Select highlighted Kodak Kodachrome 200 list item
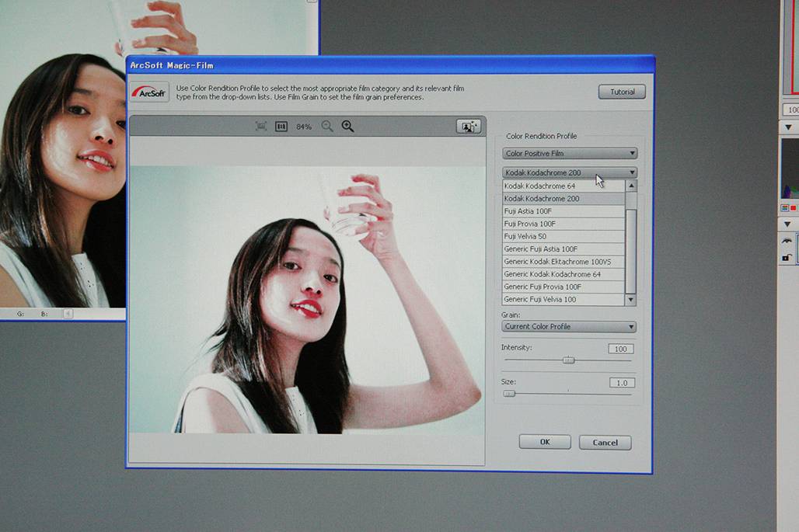 pos(563,199)
